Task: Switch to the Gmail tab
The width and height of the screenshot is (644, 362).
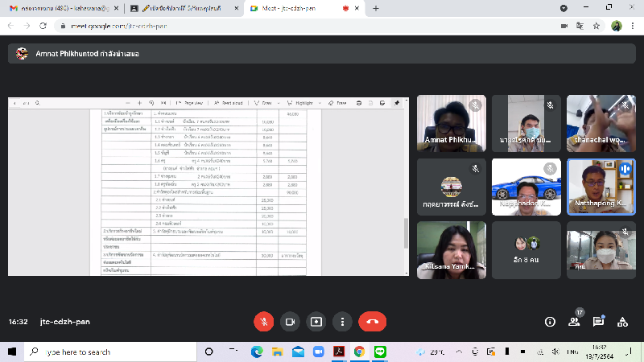Action: pos(60,8)
